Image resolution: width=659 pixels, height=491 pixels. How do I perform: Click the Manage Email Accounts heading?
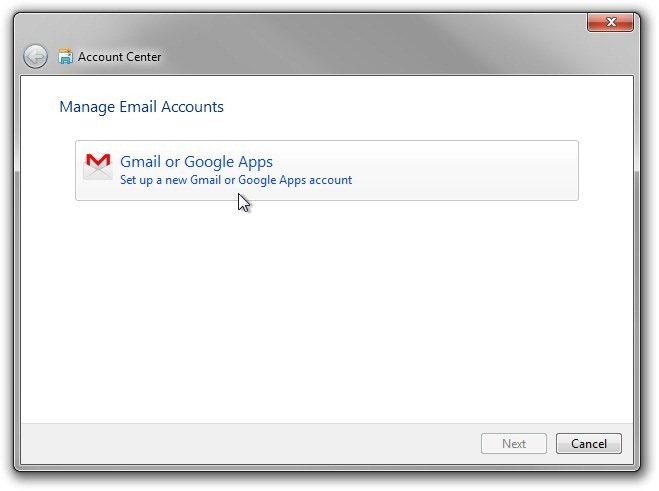click(x=141, y=107)
